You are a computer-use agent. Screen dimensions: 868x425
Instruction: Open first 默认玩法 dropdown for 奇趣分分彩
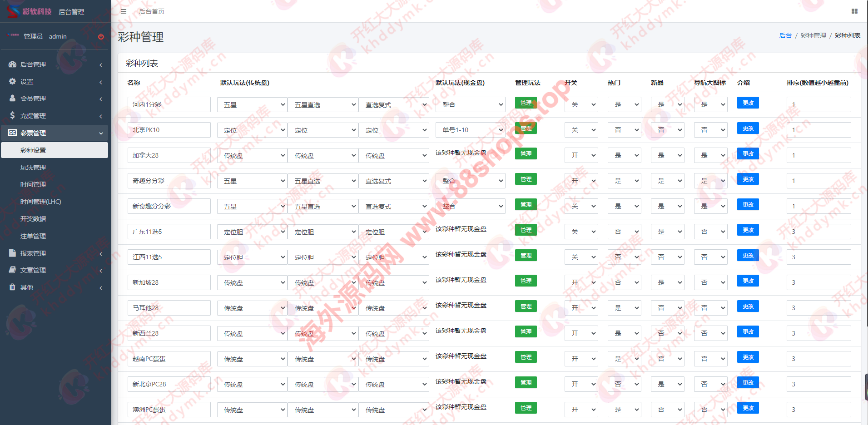252,181
